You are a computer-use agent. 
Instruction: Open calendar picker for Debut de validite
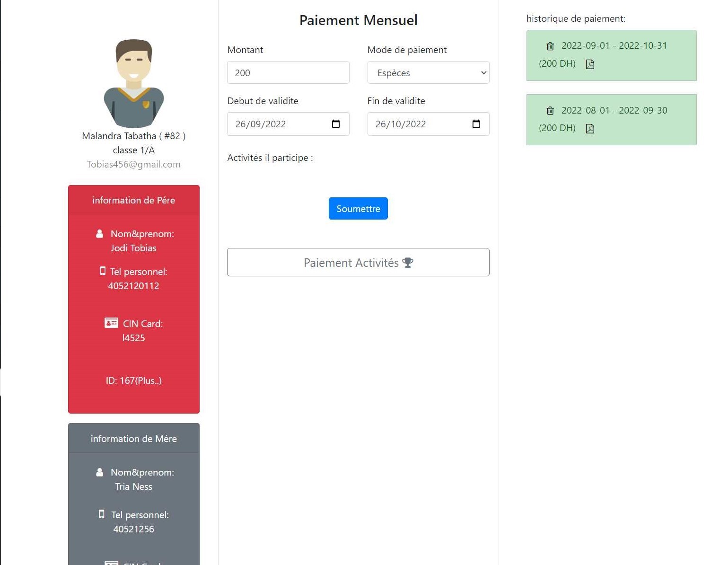pos(336,124)
